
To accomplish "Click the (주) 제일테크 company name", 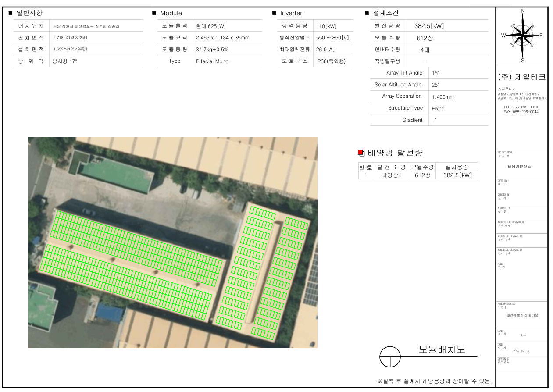I will 522,78.
